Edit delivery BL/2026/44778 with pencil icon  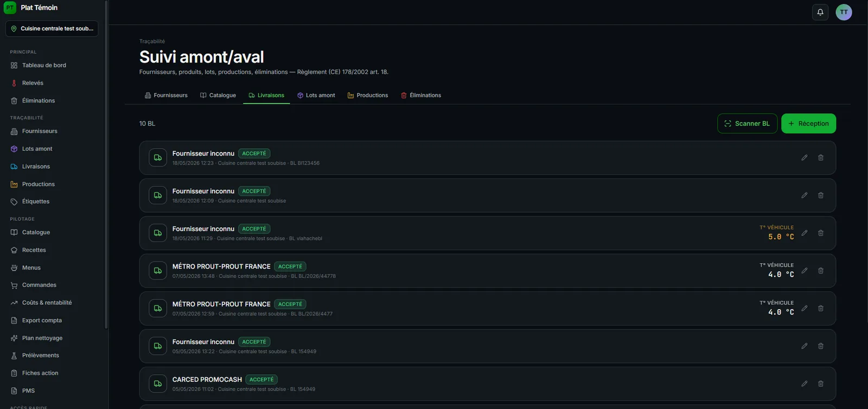[x=805, y=271]
